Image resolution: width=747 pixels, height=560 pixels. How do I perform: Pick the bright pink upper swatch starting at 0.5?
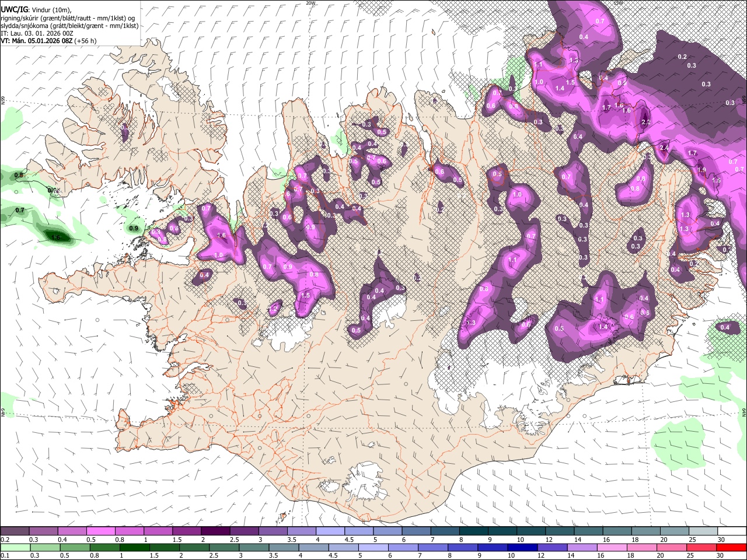(x=100, y=531)
